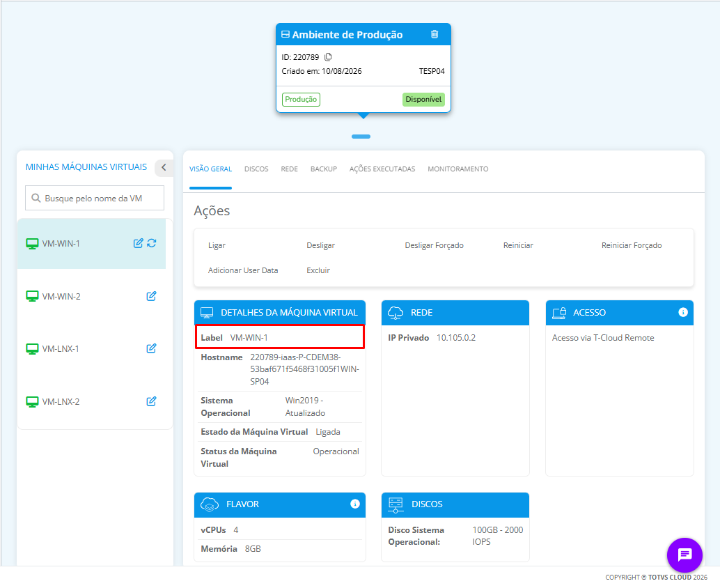This screenshot has width=720, height=588.
Task: Click the Operacional status value
Action: (336, 451)
